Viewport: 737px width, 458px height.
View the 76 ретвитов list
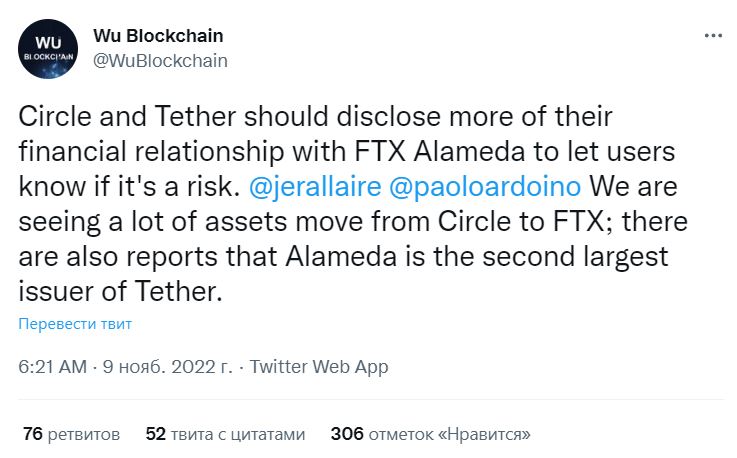(71, 434)
